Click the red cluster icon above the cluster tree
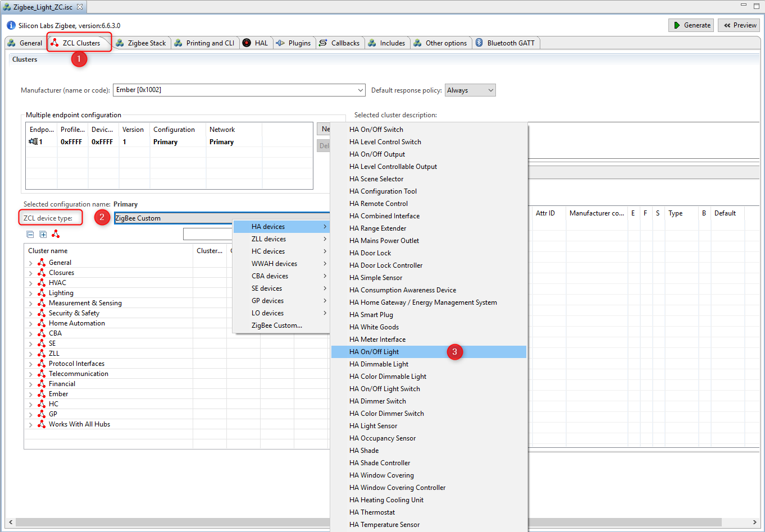The image size is (765, 532). (x=56, y=234)
